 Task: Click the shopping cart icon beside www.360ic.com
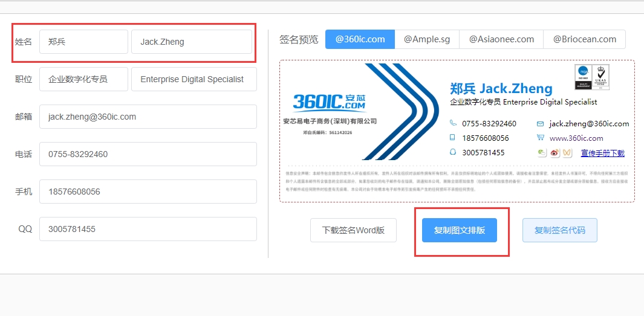tap(540, 138)
